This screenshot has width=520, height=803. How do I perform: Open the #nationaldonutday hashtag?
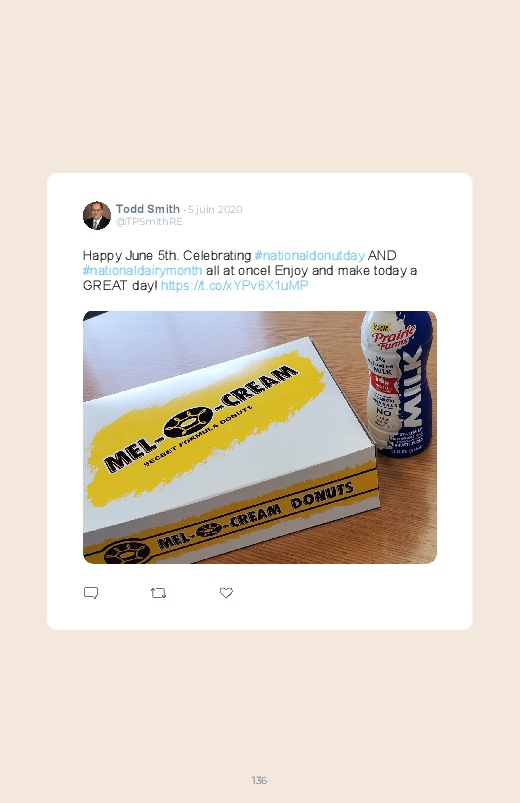(309, 256)
